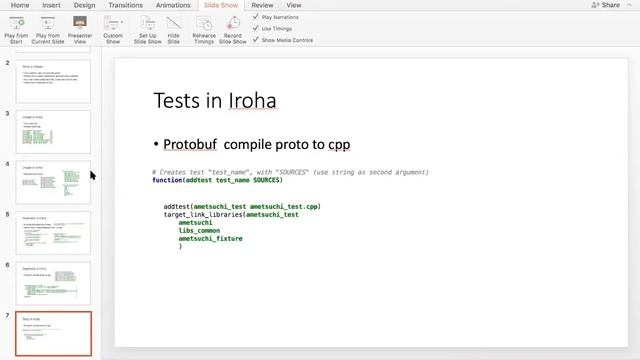
Task: Click the comment line starting with '# Creates test'
Action: pyautogui.click(x=291, y=172)
